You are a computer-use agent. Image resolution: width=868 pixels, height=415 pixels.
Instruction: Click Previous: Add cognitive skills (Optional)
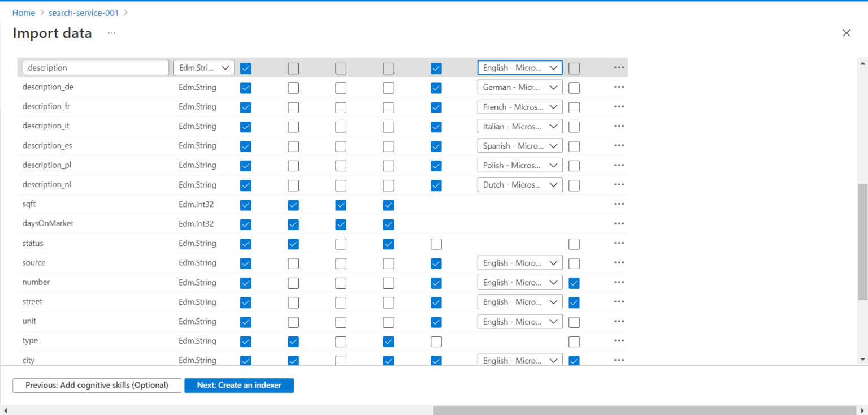coord(97,385)
